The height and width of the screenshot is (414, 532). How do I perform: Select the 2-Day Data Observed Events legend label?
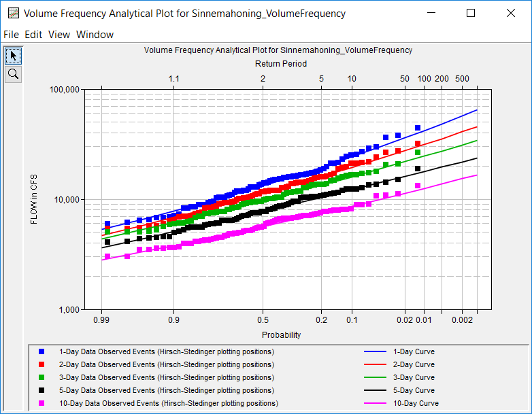pyautogui.click(x=167, y=364)
